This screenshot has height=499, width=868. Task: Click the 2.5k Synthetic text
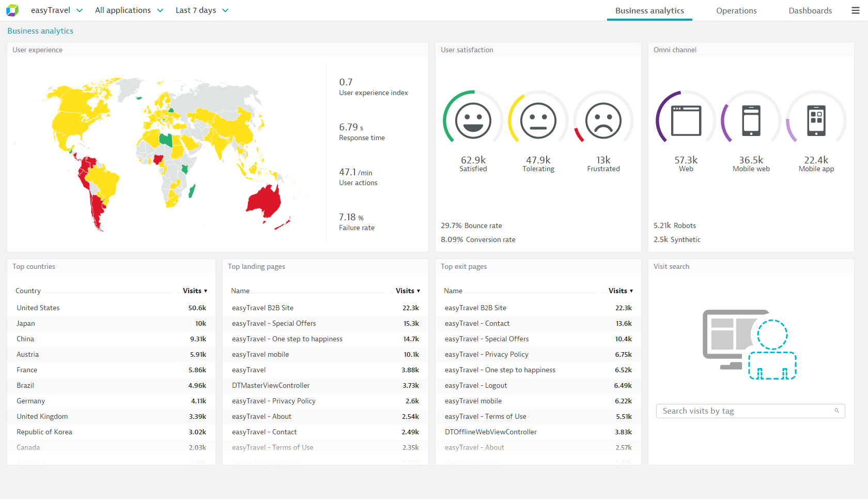tap(677, 239)
